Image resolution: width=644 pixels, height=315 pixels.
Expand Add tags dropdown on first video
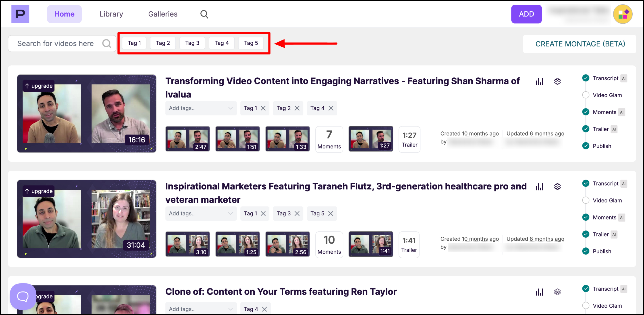click(x=201, y=108)
